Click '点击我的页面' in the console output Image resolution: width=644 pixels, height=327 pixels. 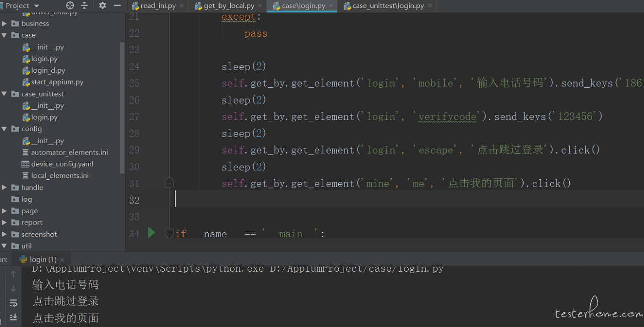tap(65, 318)
